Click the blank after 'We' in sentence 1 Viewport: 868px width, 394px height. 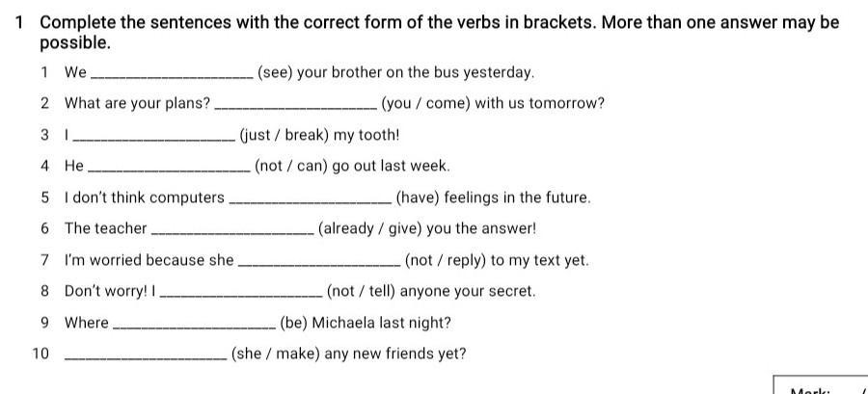coord(173,77)
